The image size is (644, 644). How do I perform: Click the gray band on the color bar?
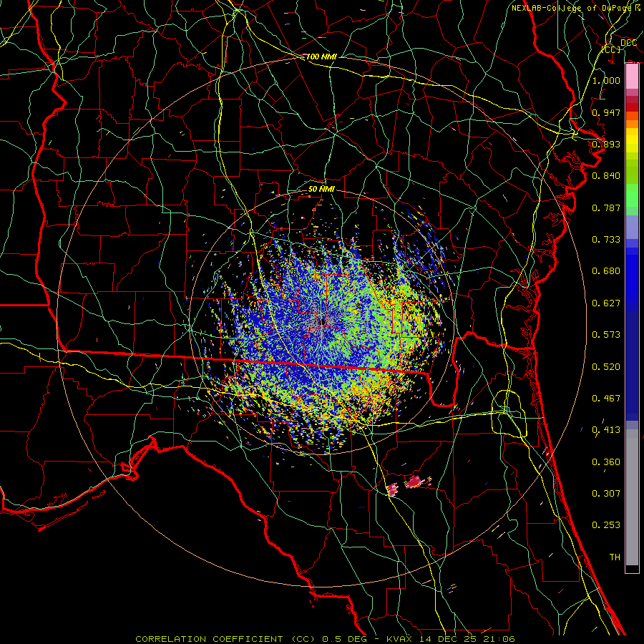point(632,497)
